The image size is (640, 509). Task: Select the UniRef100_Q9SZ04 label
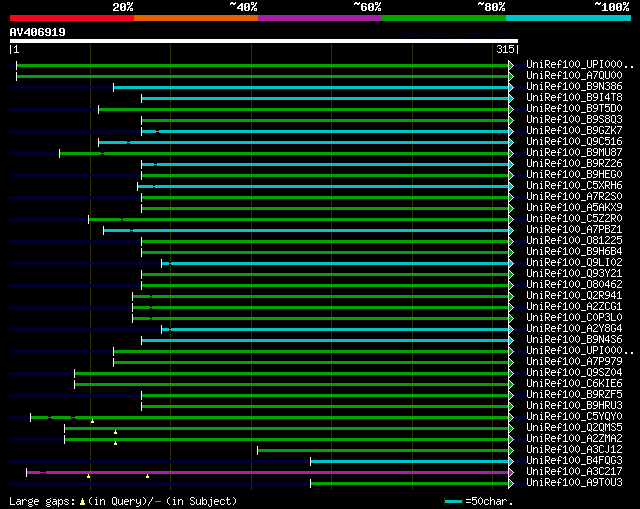574,373
